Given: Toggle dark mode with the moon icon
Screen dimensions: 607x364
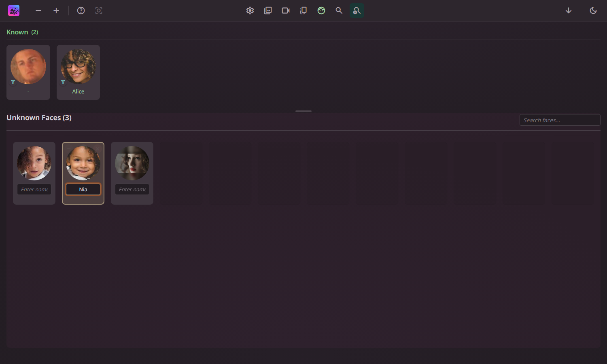Looking at the screenshot, I should (593, 11).
